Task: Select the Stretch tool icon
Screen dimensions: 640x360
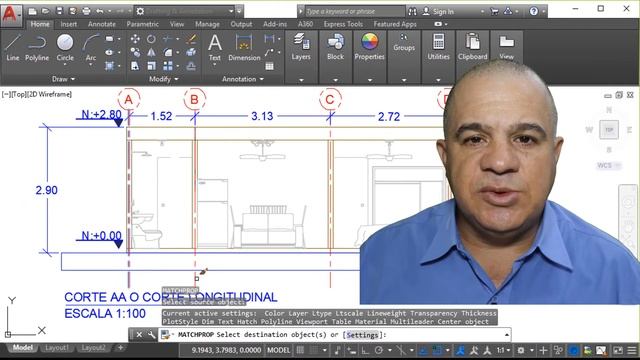Action: click(x=135, y=66)
